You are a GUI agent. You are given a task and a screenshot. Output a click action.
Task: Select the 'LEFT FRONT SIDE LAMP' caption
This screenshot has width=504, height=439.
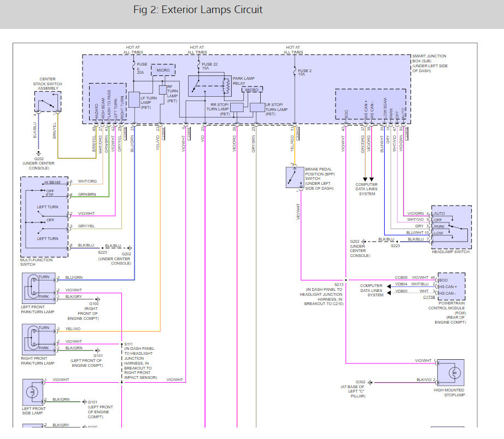click(34, 411)
